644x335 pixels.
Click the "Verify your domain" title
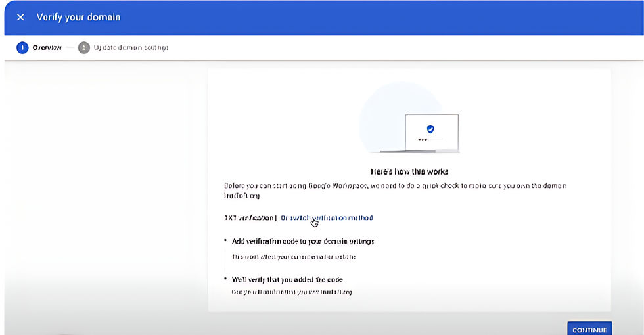[x=78, y=17]
